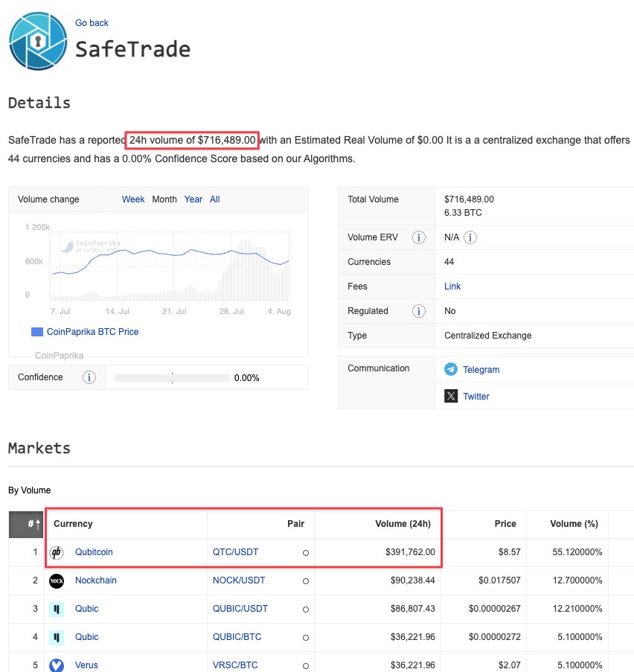The height and width of the screenshot is (672, 634).
Task: Click the Confidence score bar
Action: 172,377
